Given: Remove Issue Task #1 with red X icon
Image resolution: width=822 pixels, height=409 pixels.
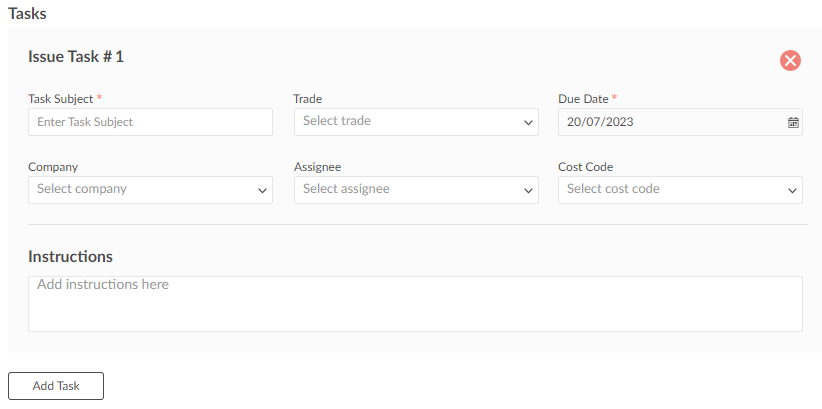Looking at the screenshot, I should pyautogui.click(x=790, y=61).
